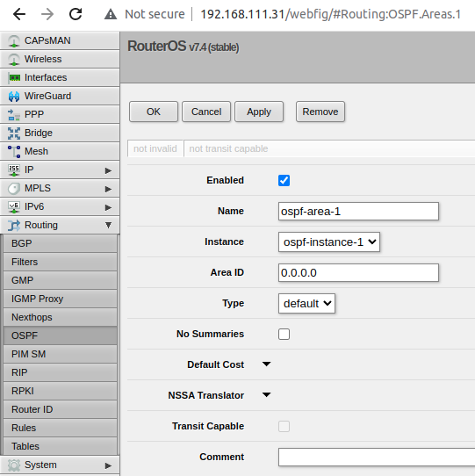Click the Mesh icon

(14, 151)
